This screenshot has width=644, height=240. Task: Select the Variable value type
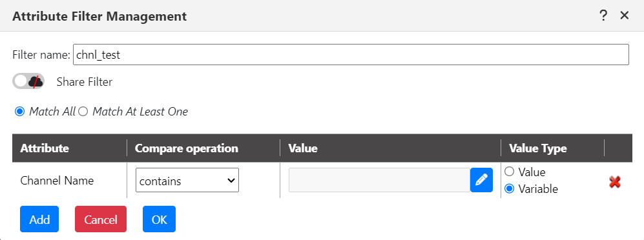coord(509,189)
